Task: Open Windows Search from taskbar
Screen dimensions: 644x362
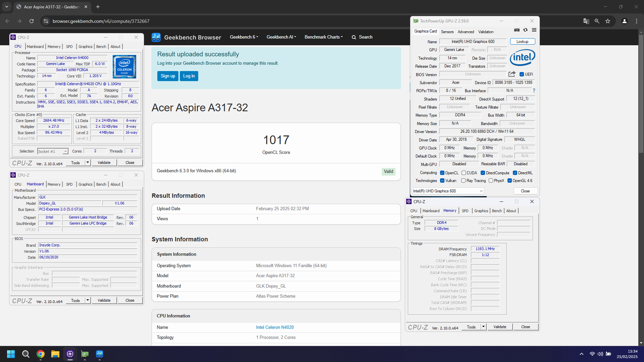Action: click(x=25, y=354)
